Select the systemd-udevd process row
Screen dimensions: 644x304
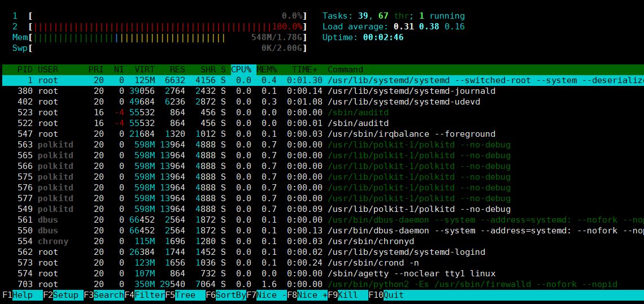tap(323, 102)
